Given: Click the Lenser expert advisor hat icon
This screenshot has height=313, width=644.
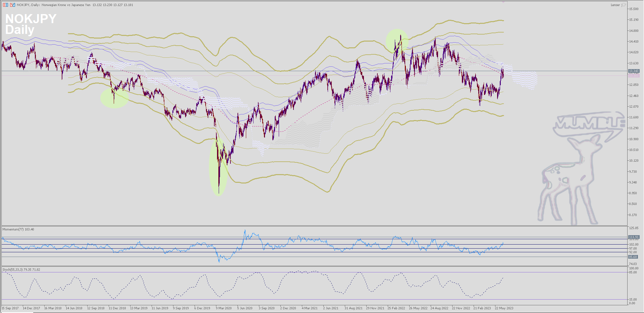Looking at the screenshot, I should click(624, 5).
